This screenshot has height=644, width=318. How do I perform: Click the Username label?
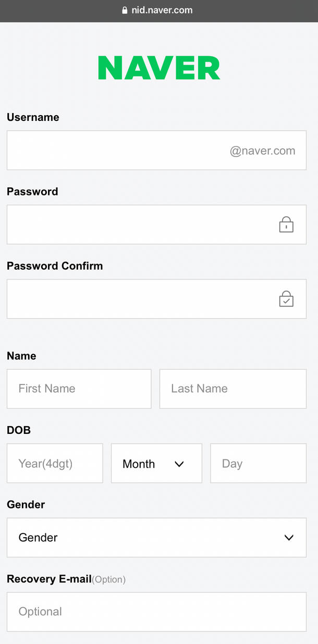33,117
